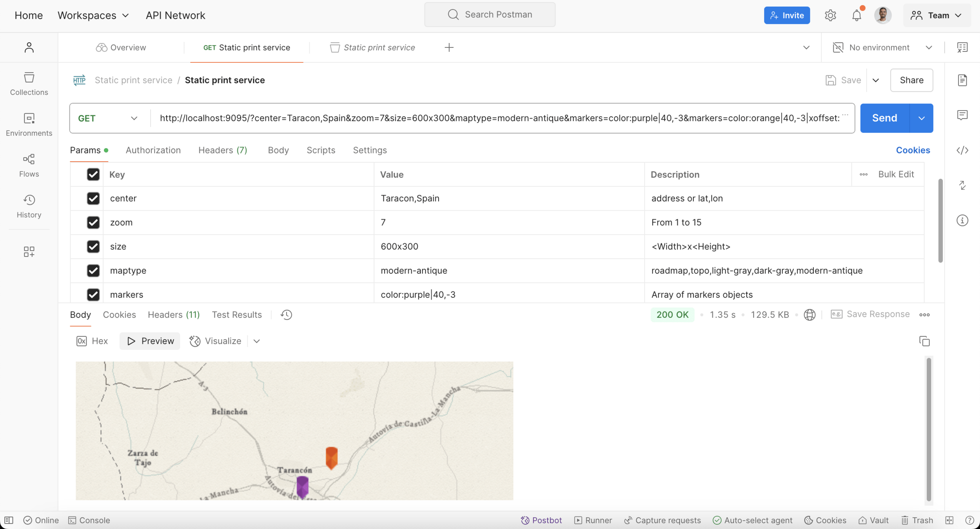980x529 pixels.
Task: Switch to response Test Results tab
Action: [x=237, y=315]
